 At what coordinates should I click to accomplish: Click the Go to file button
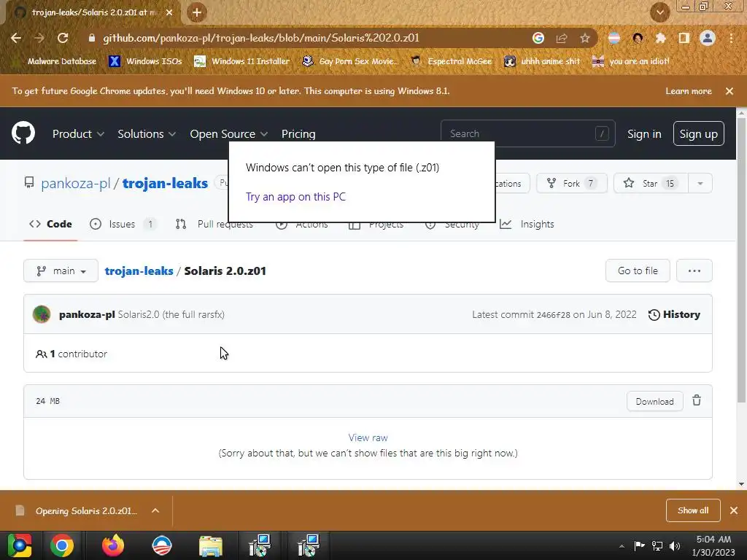click(638, 271)
